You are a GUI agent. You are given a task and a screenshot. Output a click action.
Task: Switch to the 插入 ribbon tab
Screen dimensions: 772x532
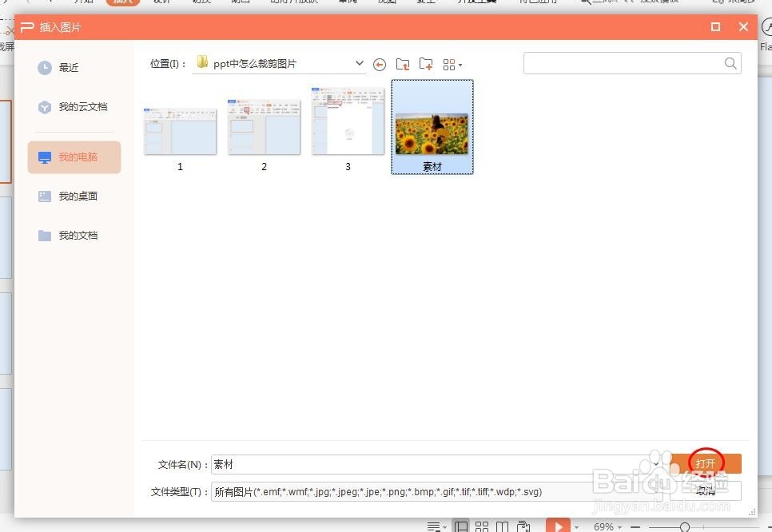123,2
